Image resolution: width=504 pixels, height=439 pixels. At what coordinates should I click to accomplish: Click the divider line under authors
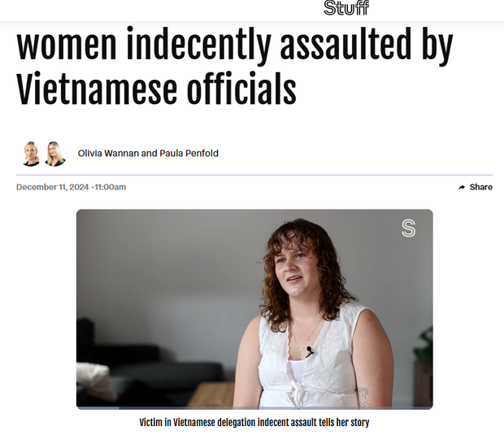(x=254, y=175)
